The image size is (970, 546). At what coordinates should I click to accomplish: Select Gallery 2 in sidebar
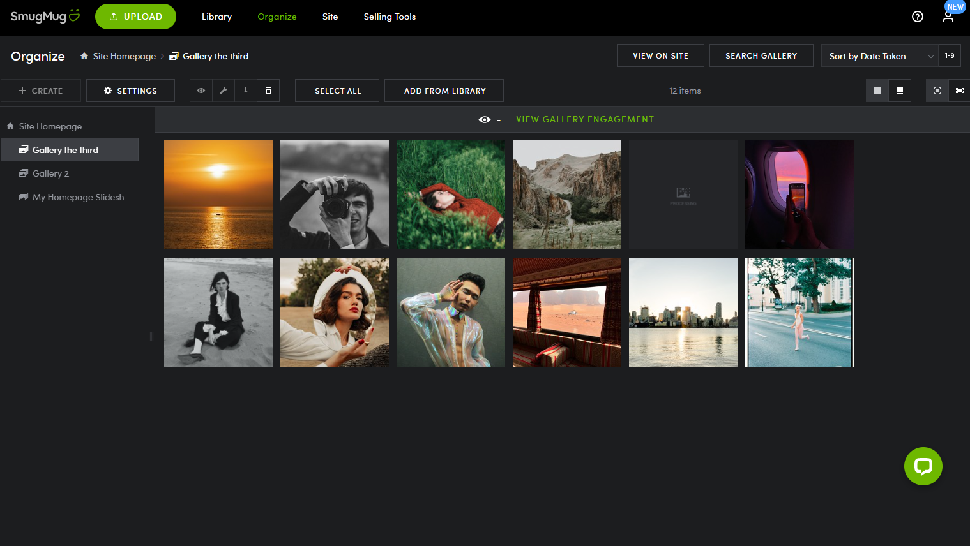click(50, 174)
